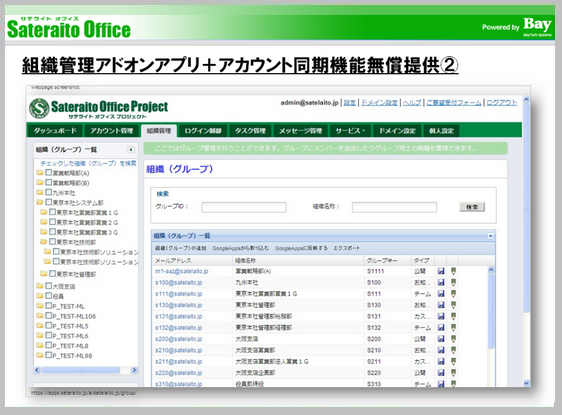Click folder icon beside P_TEST-ML98
The width and height of the screenshot is (562, 415).
point(40,355)
